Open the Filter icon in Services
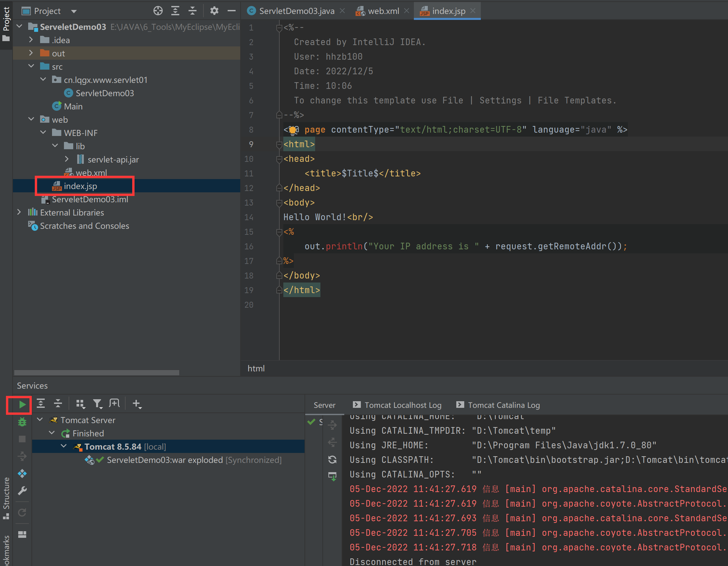The height and width of the screenshot is (566, 728). click(98, 404)
